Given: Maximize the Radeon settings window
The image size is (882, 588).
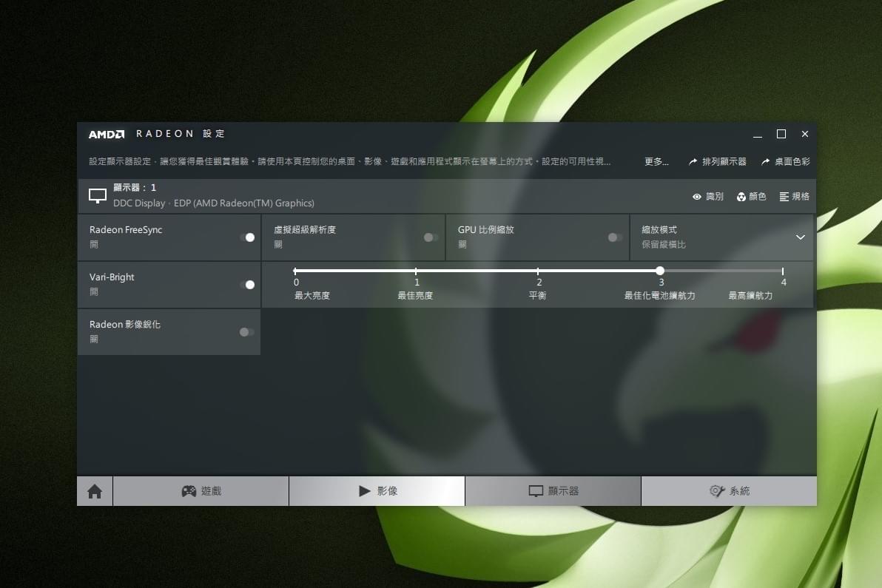Looking at the screenshot, I should click(x=781, y=135).
